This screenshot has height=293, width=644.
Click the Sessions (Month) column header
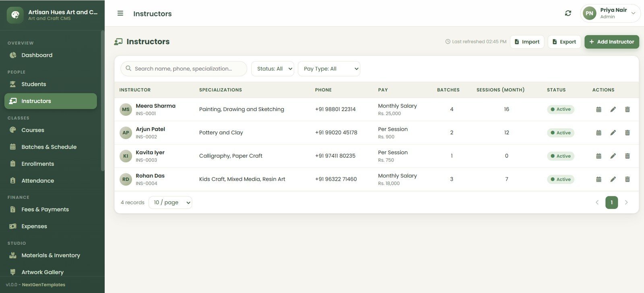[x=500, y=90]
